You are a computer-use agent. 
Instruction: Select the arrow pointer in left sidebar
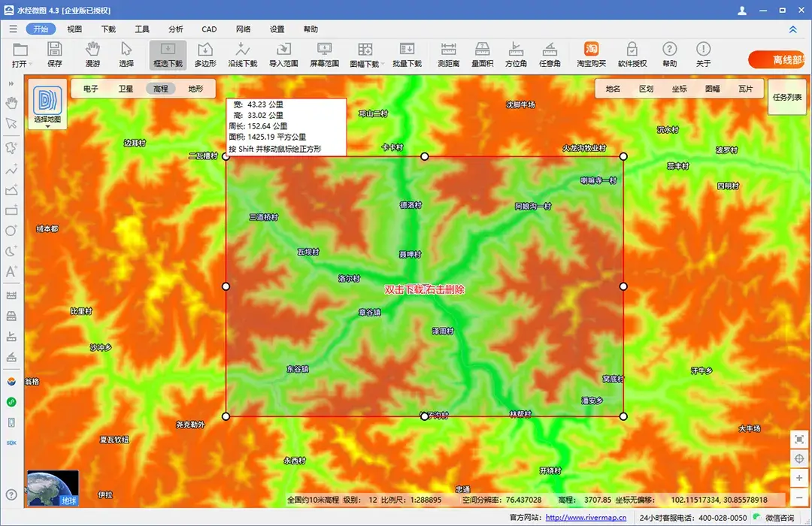[x=11, y=123]
